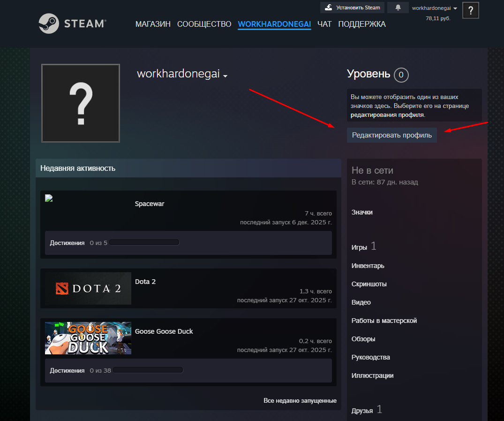The height and width of the screenshot is (421, 504).
Task: Click the Steam logo in header
Action: click(x=72, y=23)
